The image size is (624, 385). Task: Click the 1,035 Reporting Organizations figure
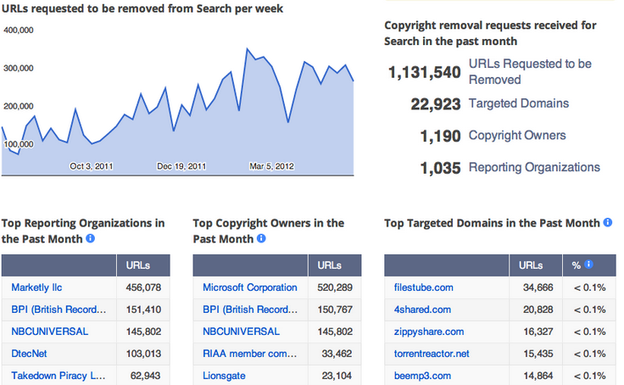[440, 168]
